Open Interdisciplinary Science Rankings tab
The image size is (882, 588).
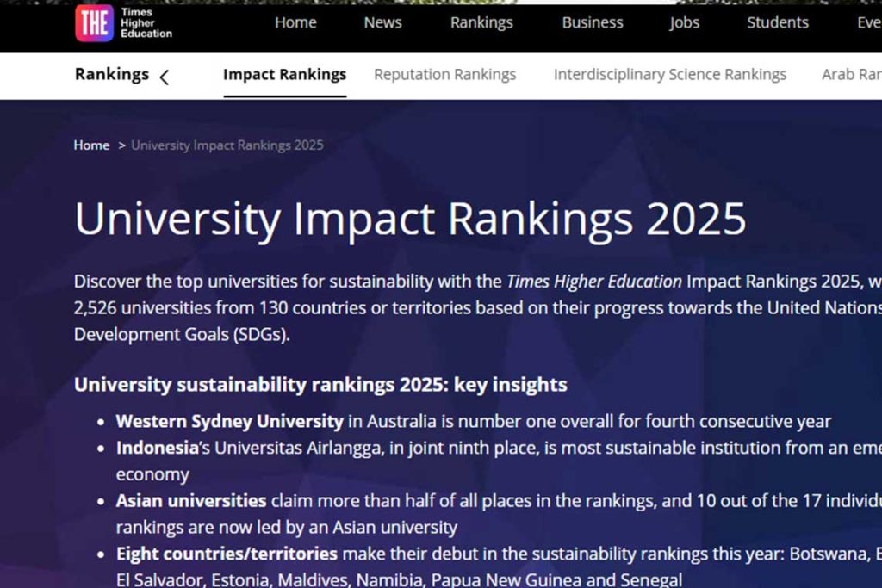coord(670,74)
